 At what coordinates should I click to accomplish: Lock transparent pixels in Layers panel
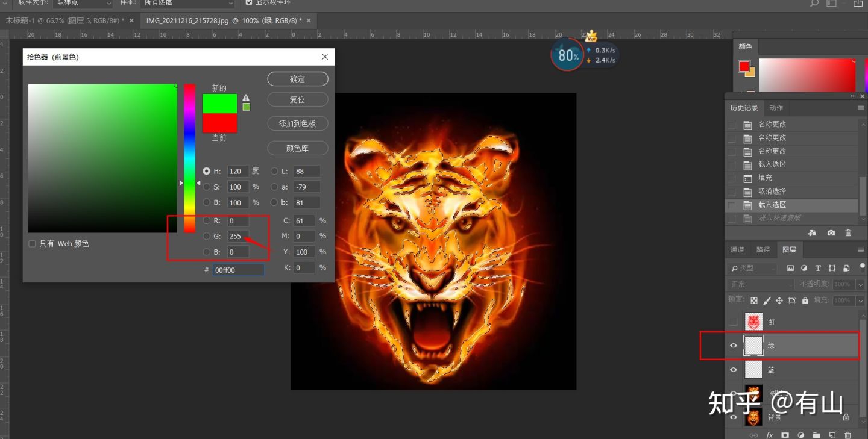(x=753, y=300)
